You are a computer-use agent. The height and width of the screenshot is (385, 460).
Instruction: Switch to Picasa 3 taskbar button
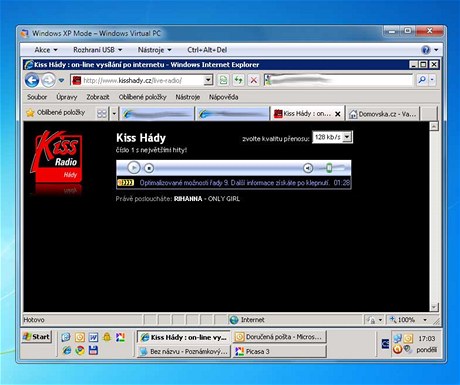tap(279, 351)
